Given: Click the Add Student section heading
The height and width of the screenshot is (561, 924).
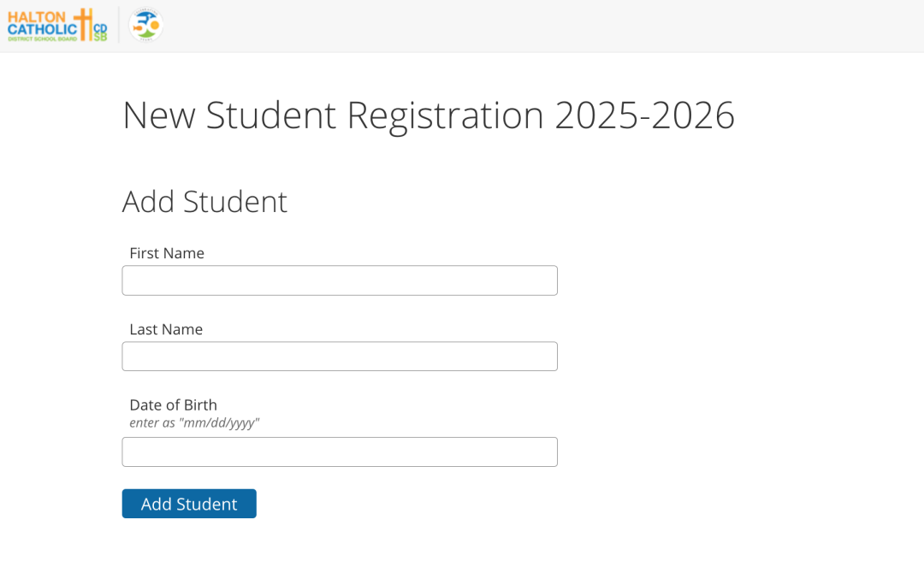Looking at the screenshot, I should (204, 202).
